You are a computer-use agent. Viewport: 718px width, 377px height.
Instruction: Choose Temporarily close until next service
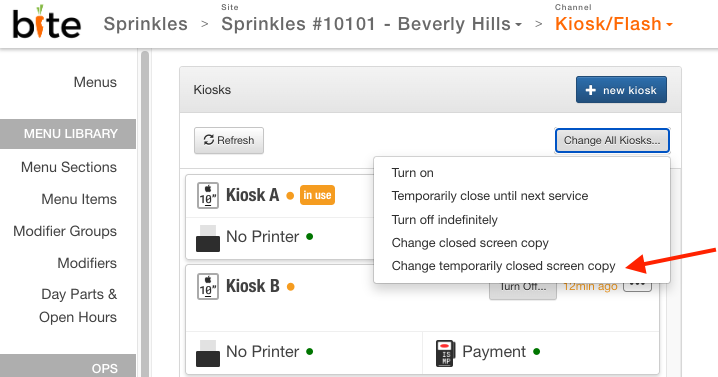coord(490,196)
